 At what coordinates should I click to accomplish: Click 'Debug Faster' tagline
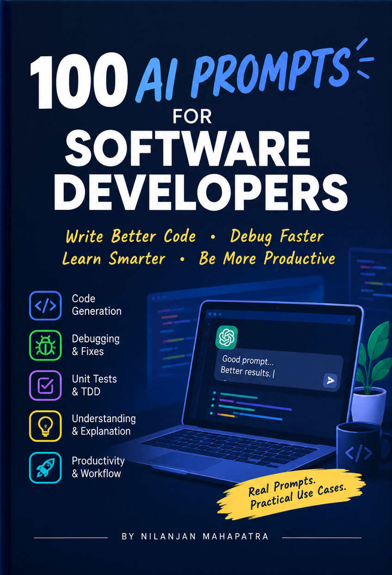(277, 236)
